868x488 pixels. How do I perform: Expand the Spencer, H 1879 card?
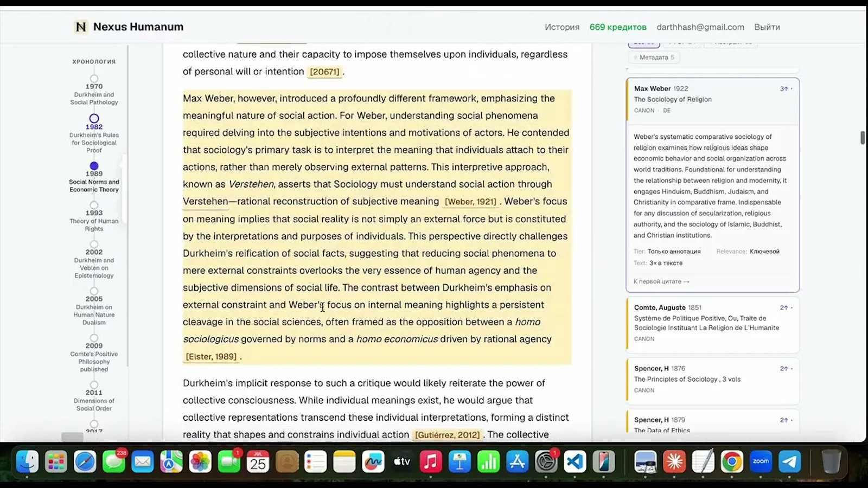pyautogui.click(x=713, y=421)
